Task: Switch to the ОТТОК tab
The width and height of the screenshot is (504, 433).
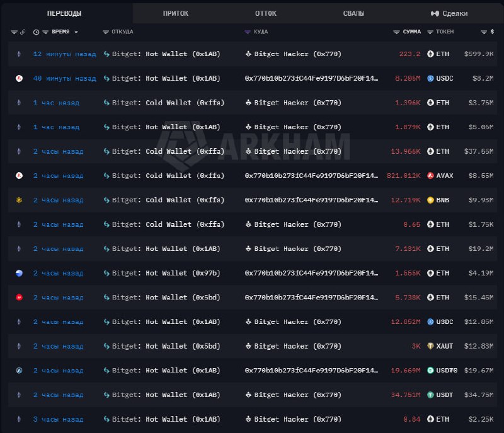Action: (265, 13)
